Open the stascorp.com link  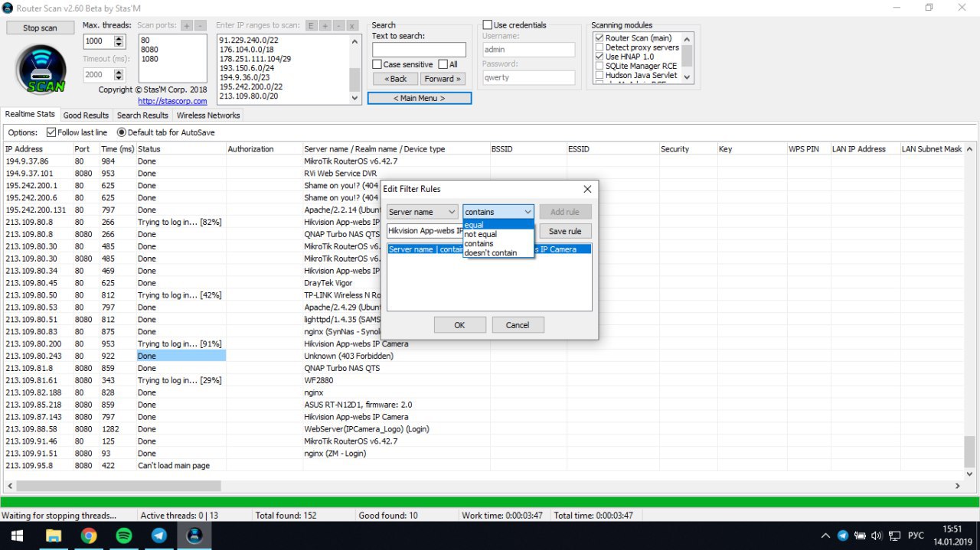coord(172,101)
